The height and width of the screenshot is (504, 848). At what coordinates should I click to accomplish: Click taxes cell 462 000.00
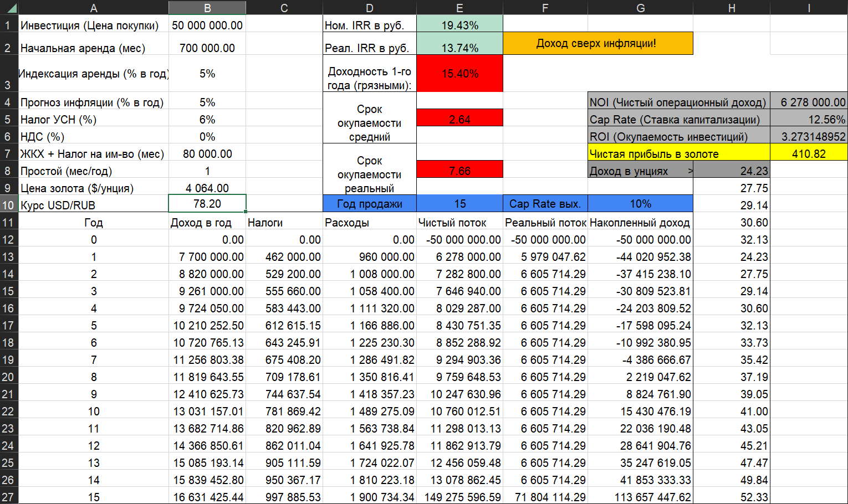click(284, 256)
